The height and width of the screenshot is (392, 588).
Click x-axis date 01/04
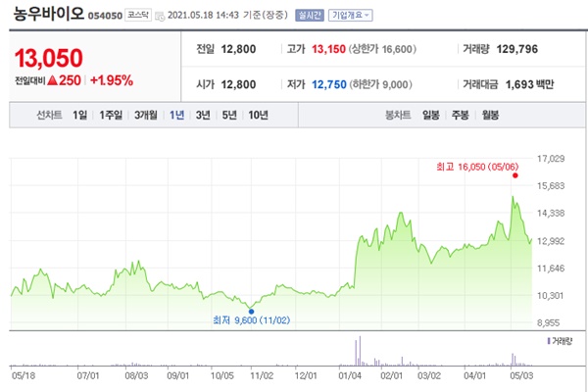350,375
